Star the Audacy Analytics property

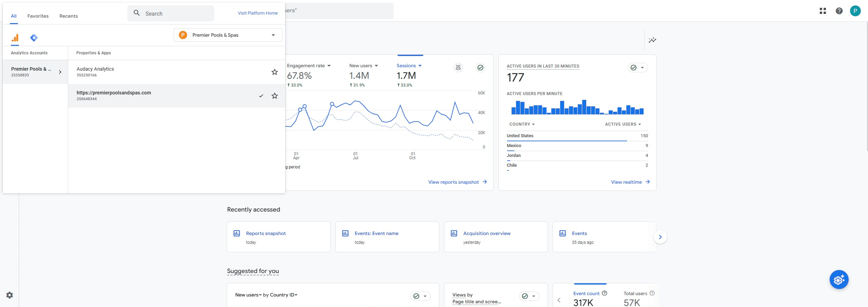(274, 72)
